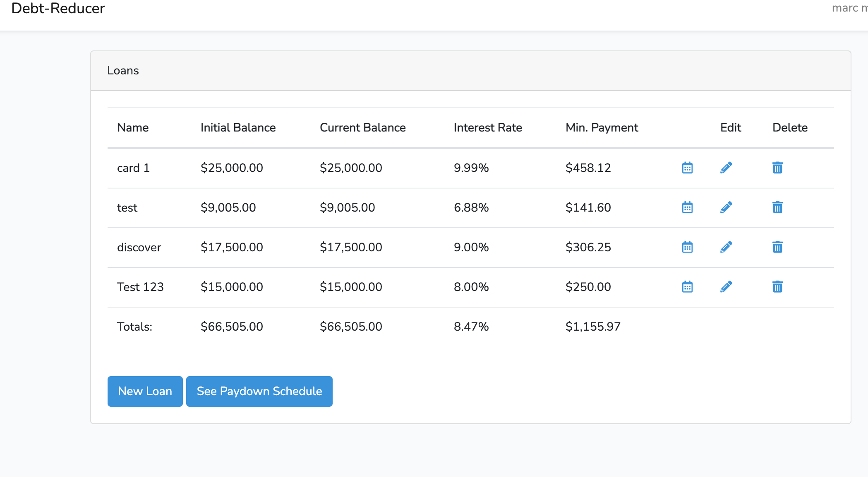Edit the discover loan
868x477 pixels.
726,247
